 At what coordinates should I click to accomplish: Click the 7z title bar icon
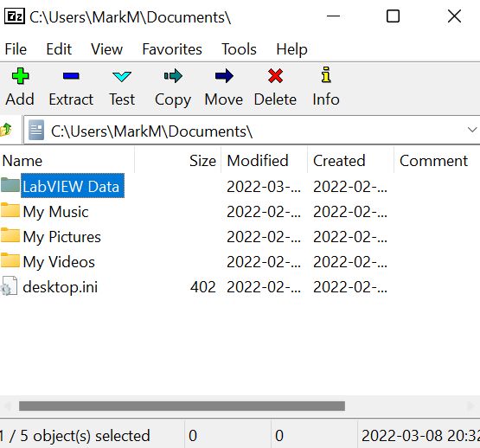(15, 16)
